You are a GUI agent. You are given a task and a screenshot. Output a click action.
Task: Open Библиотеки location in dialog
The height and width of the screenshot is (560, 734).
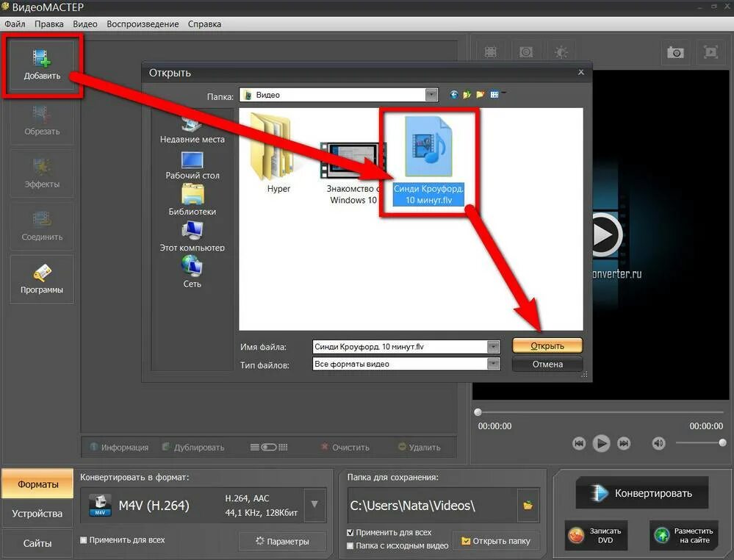point(192,201)
